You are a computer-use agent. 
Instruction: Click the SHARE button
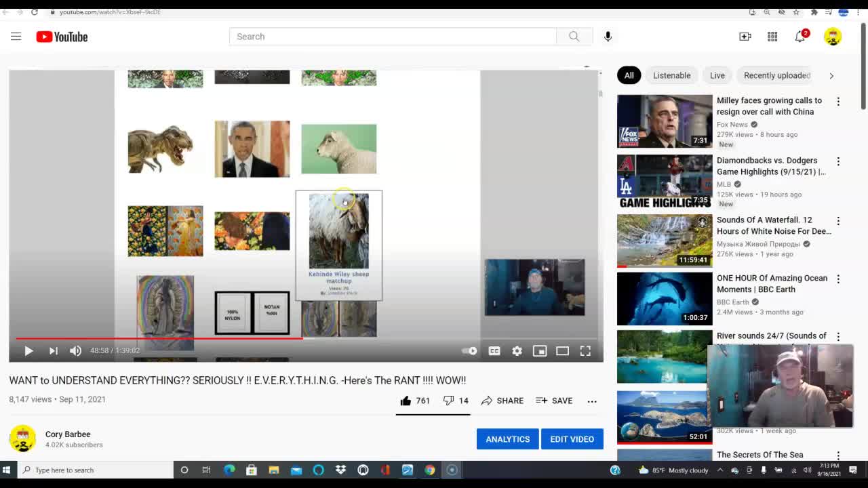(502, 401)
